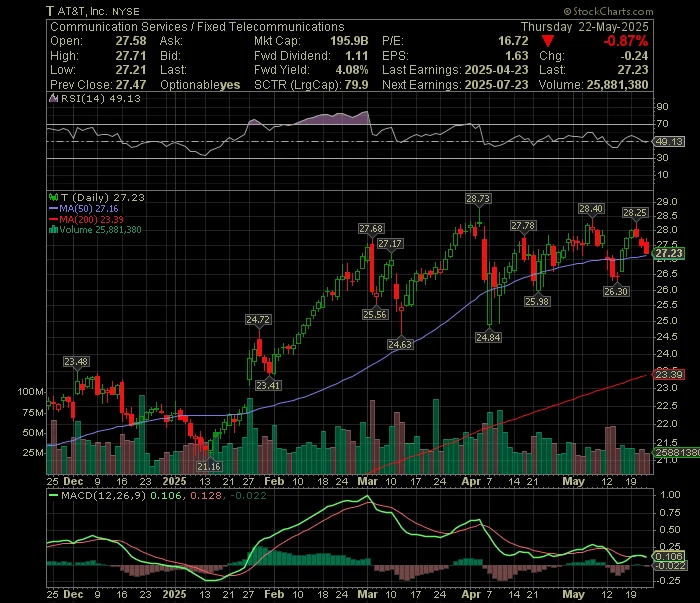This screenshot has height=603, width=700.
Task: Click the Optionable yes field
Action: pyautogui.click(x=200, y=85)
